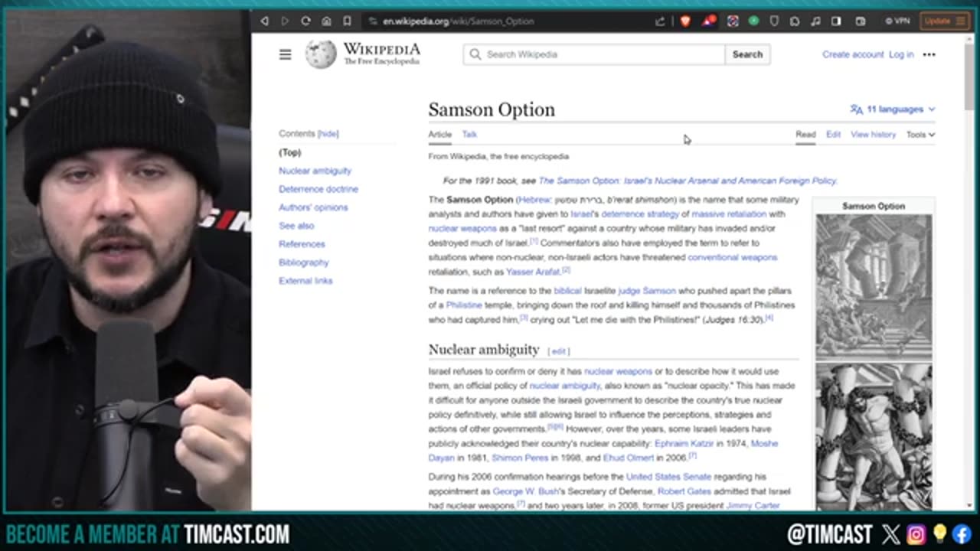Open the Ephraim Katzir link
The height and width of the screenshot is (551, 980).
(x=684, y=444)
